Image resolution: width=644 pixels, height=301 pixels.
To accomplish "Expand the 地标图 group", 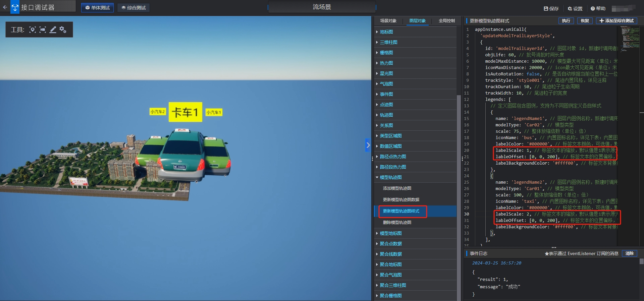I will [415, 32].
